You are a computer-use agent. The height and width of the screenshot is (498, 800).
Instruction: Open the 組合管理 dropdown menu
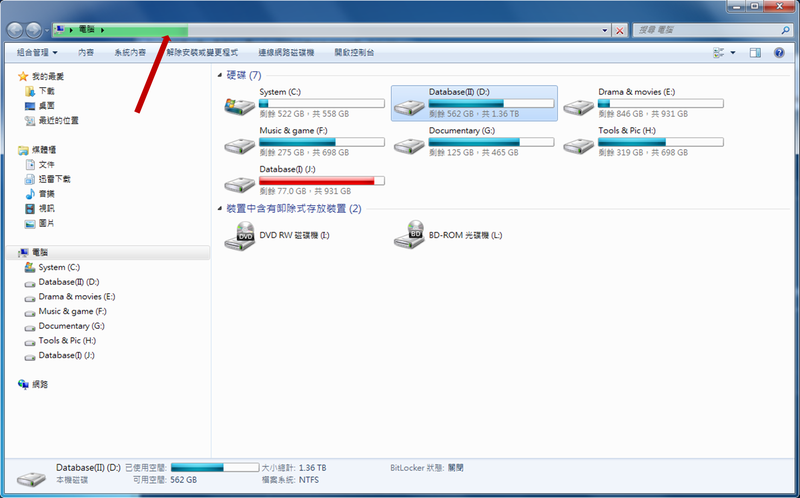pyautogui.click(x=37, y=53)
